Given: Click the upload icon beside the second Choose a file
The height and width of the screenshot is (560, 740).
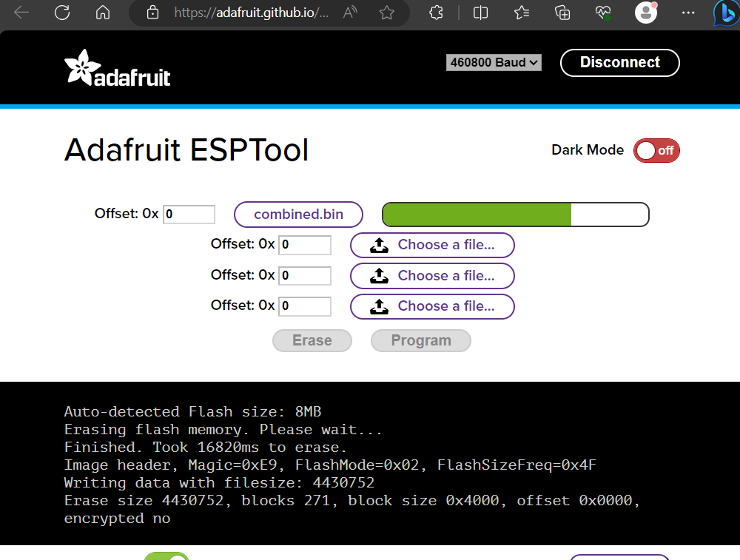Looking at the screenshot, I should tap(379, 276).
